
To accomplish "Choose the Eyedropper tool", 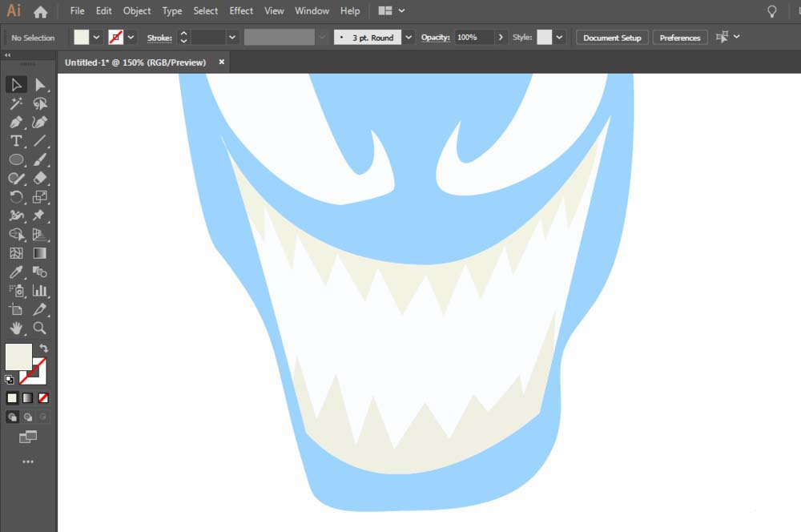I will click(16, 272).
